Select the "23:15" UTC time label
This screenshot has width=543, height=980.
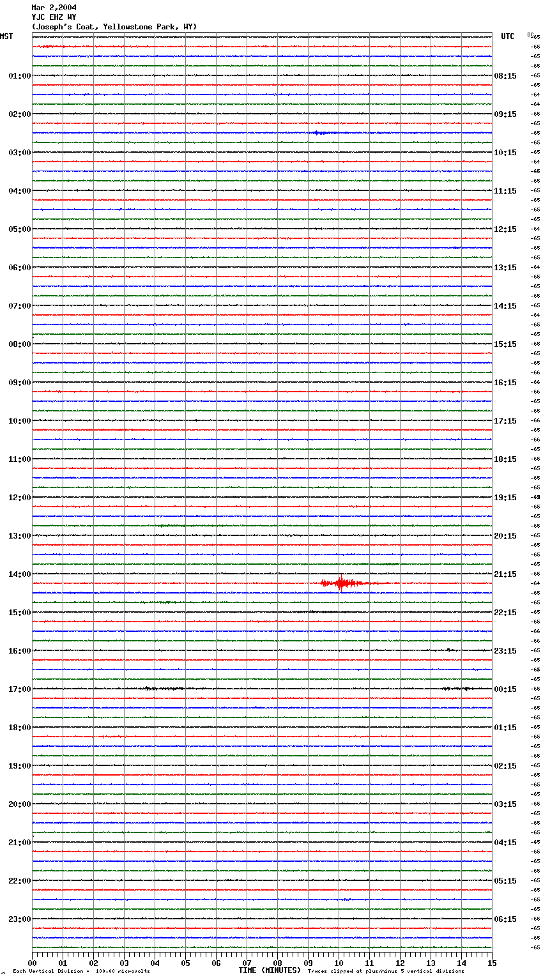point(505,651)
